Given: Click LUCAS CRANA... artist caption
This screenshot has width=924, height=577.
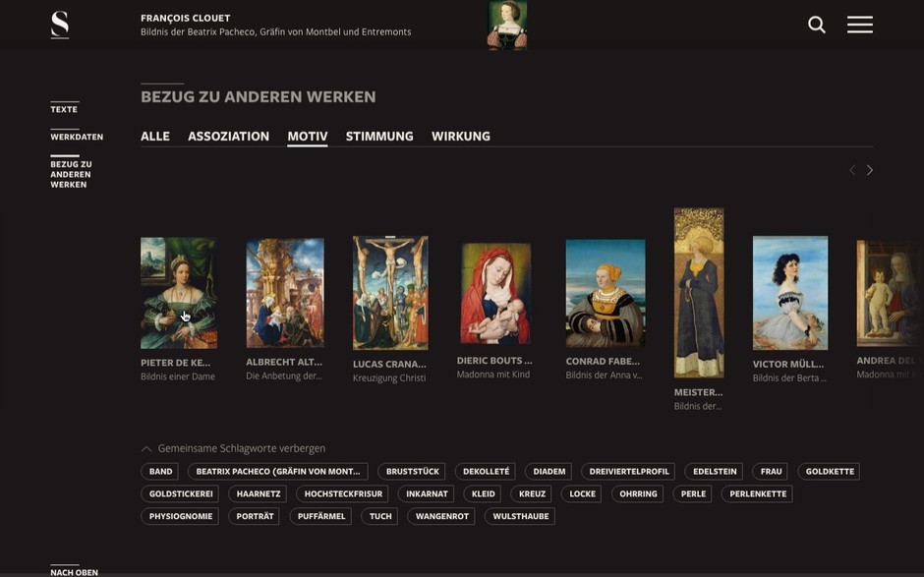Looking at the screenshot, I should [x=389, y=365].
